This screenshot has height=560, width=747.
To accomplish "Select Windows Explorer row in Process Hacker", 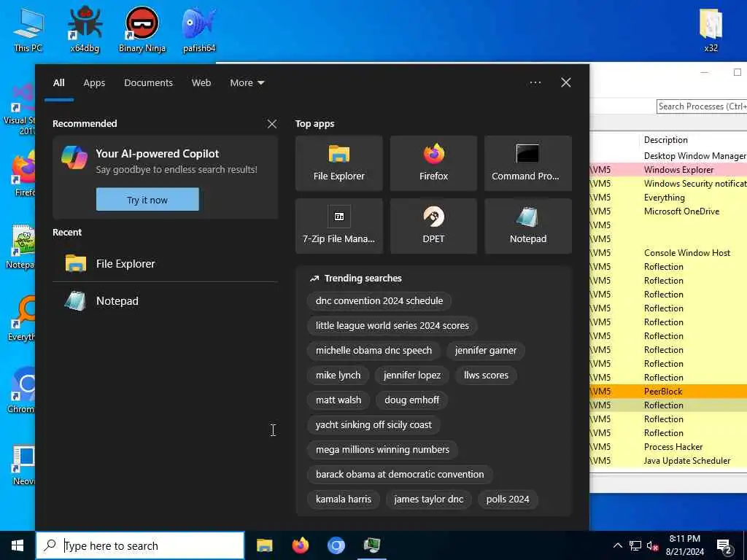I will point(668,170).
